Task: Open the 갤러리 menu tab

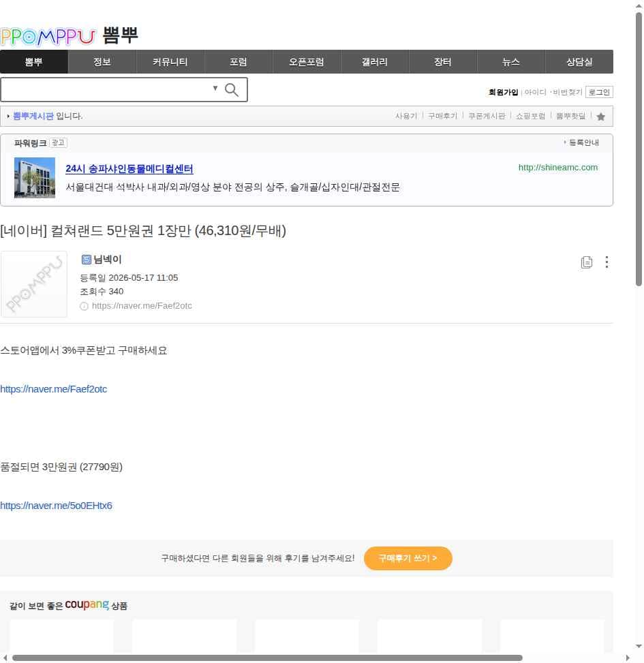Action: point(375,62)
